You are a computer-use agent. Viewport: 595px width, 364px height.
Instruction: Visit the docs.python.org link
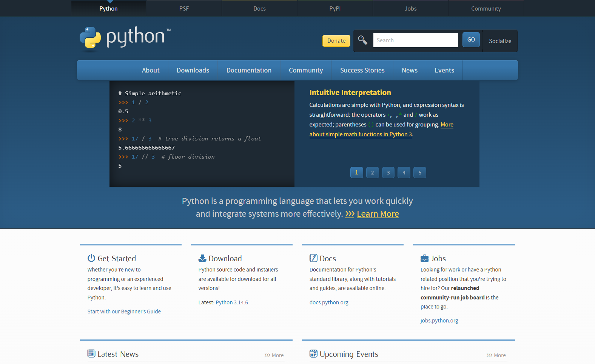(x=329, y=302)
